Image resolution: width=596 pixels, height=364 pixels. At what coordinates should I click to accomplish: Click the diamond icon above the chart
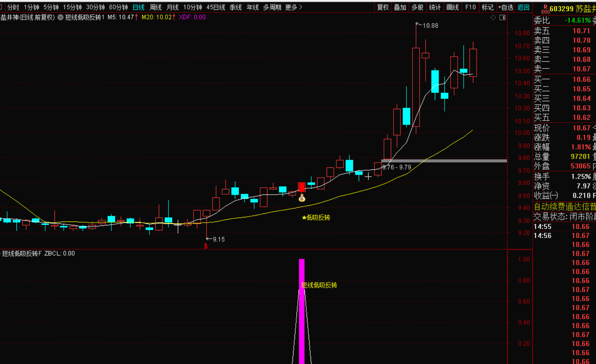(x=493, y=18)
